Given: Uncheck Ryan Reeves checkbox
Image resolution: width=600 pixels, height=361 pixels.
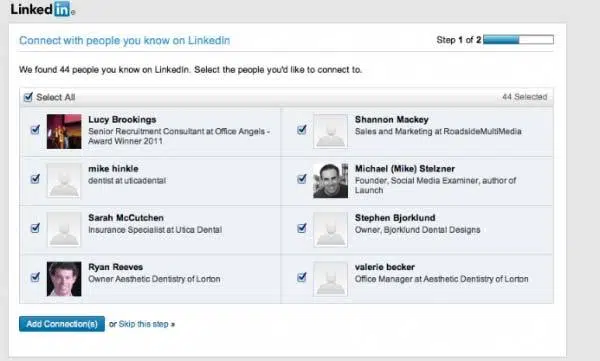Looking at the screenshot, I should [x=35, y=277].
